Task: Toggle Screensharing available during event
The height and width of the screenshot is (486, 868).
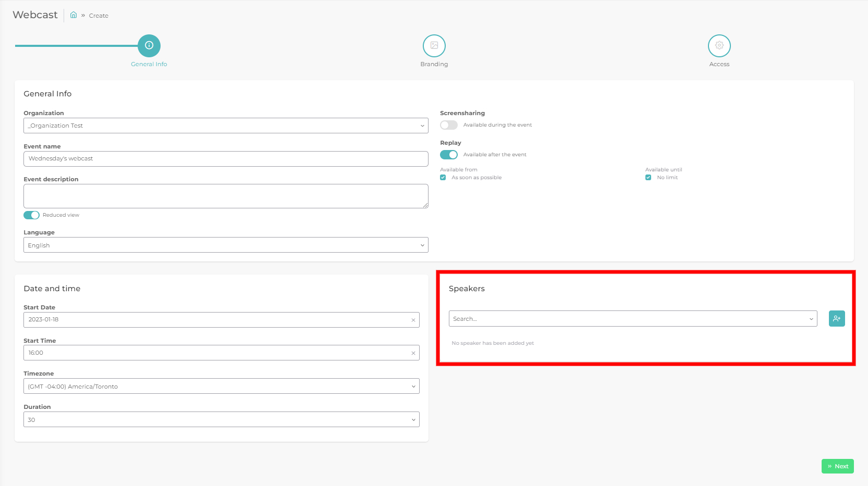Action: [x=449, y=125]
